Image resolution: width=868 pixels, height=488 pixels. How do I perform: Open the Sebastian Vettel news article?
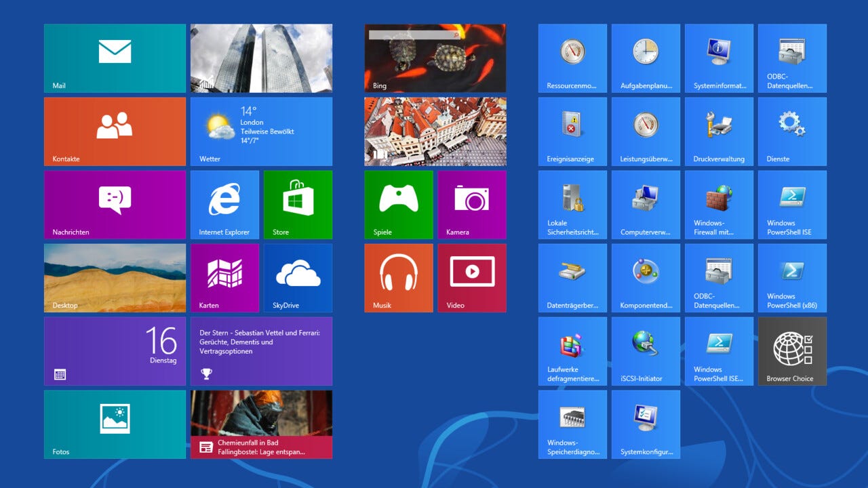tap(261, 350)
